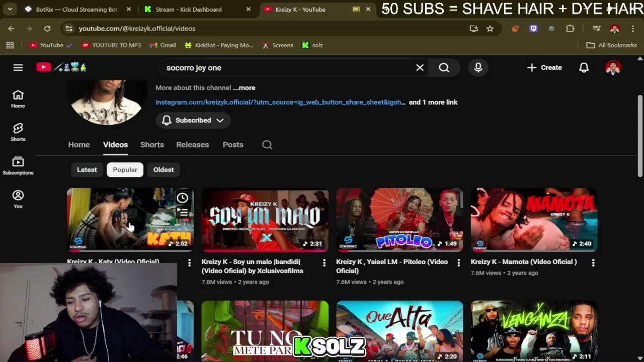The width and height of the screenshot is (644, 362).
Task: Open YOUTUBE TO MP3 bookmark
Action: point(111,45)
